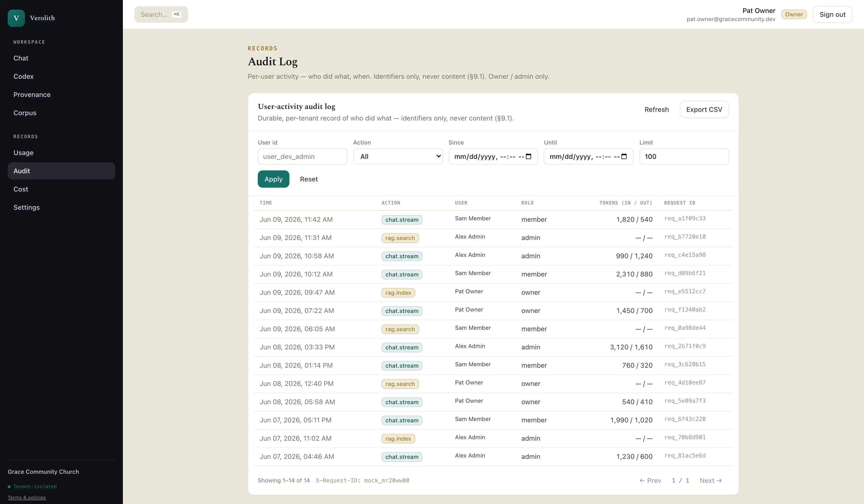Click the timestamp Jun 08, 2026, 03:33 PM
This screenshot has width=864, height=504.
pos(297,347)
